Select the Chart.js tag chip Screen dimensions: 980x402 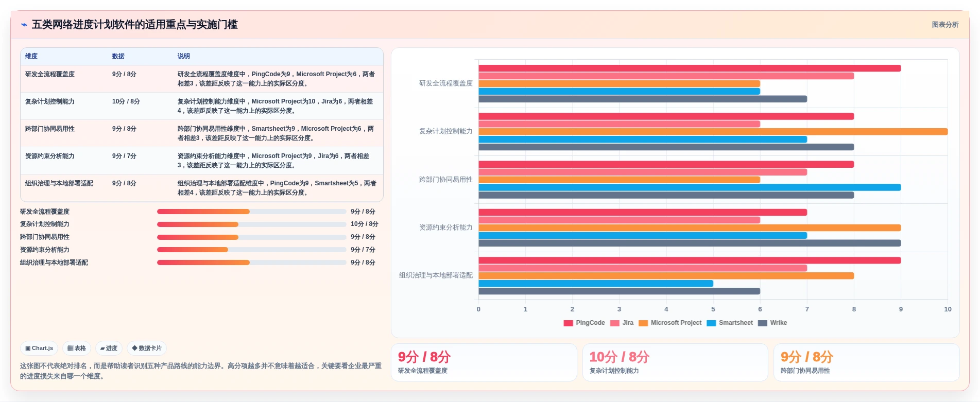(39, 348)
